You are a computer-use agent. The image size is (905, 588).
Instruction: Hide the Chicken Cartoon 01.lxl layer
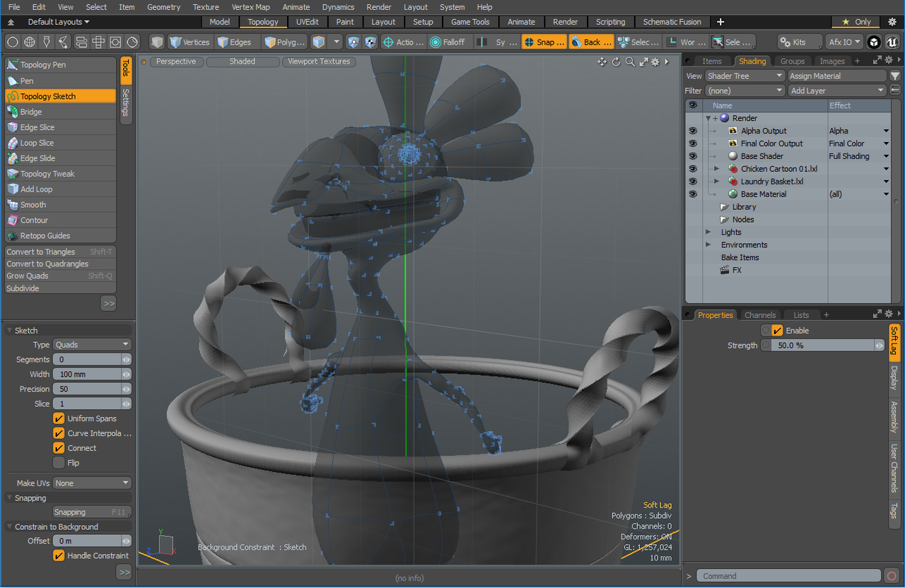click(692, 168)
